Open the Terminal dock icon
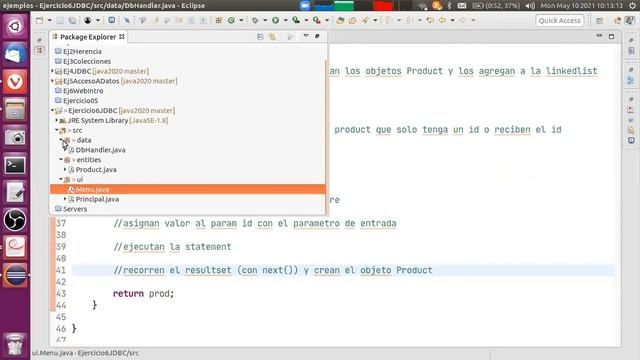The width and height of the screenshot is (640, 360). (15, 165)
